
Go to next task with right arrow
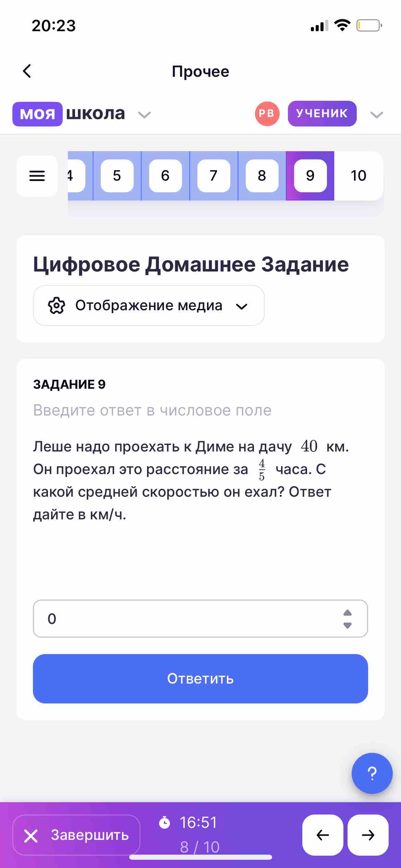(368, 835)
